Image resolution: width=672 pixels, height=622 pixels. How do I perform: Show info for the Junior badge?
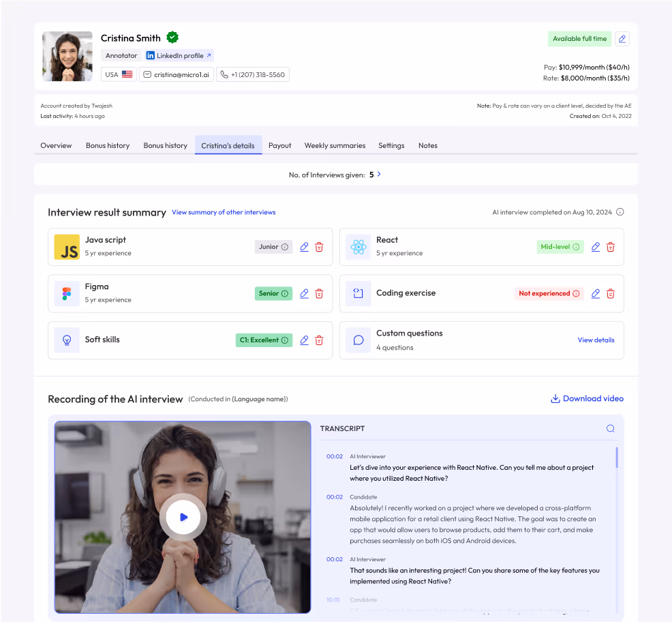285,247
